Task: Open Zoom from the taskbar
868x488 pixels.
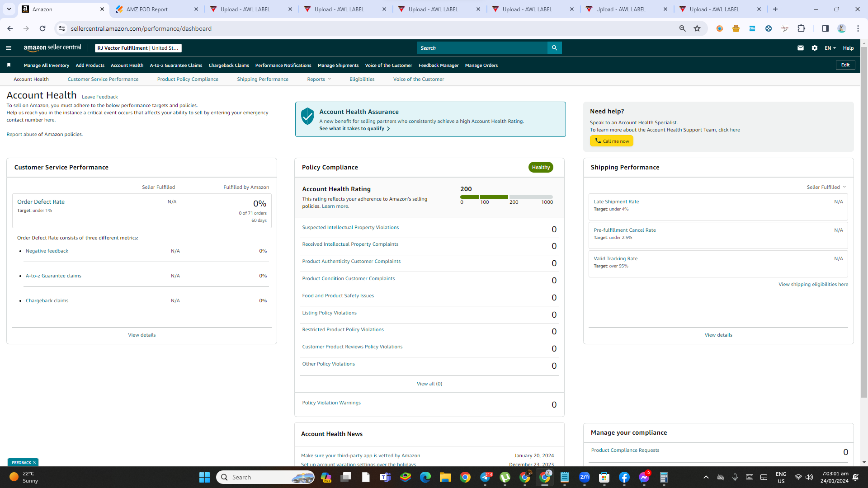Action: (x=585, y=477)
